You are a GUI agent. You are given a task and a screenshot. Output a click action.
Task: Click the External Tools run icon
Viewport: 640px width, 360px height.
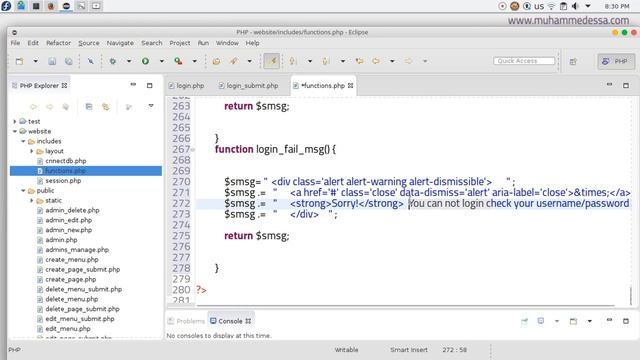[x=178, y=61]
